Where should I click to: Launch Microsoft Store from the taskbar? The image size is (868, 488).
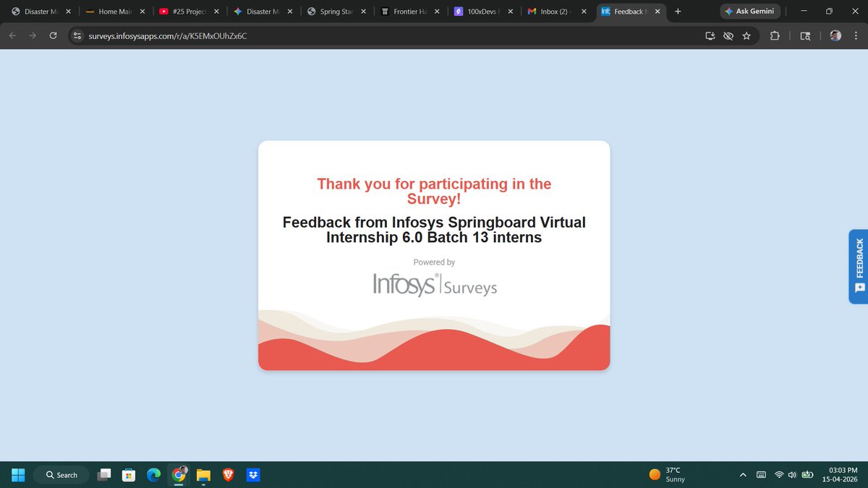tap(129, 474)
